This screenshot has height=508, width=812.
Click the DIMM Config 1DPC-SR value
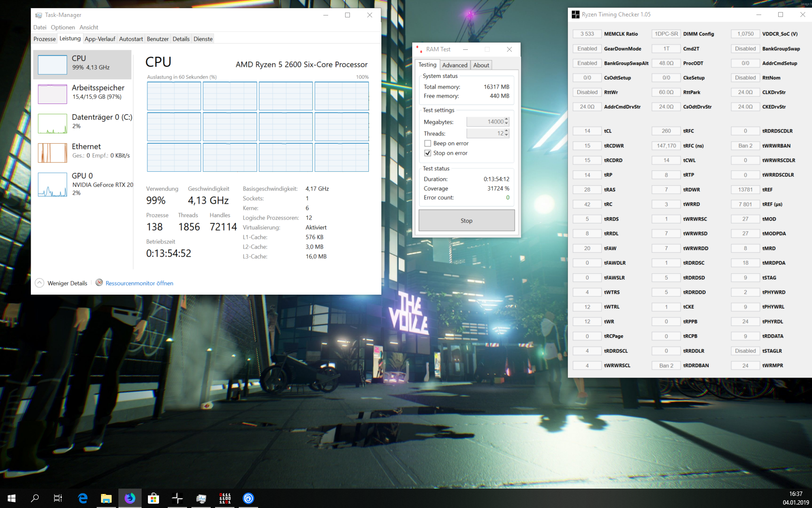pyautogui.click(x=666, y=34)
